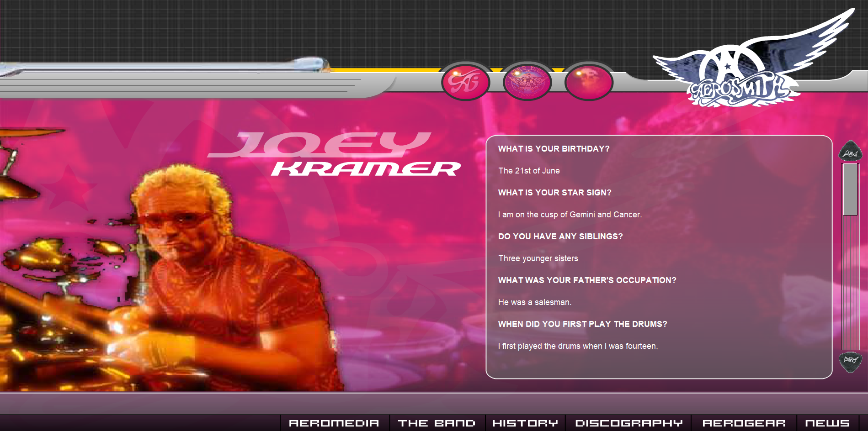Viewport: 868px width, 431px height.
Task: Click 'WHAT IS YOUR STAR SIGN?' heading
Action: coord(555,193)
